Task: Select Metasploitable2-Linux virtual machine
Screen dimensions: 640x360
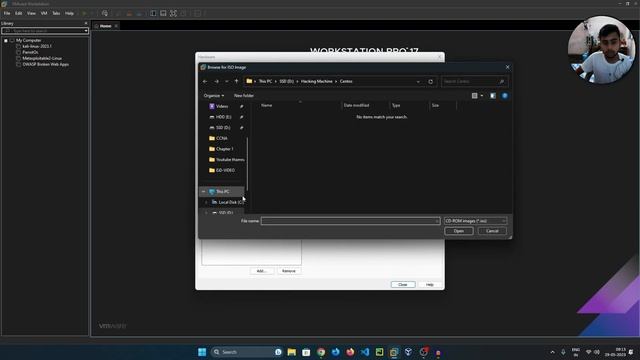Action: (x=42, y=58)
